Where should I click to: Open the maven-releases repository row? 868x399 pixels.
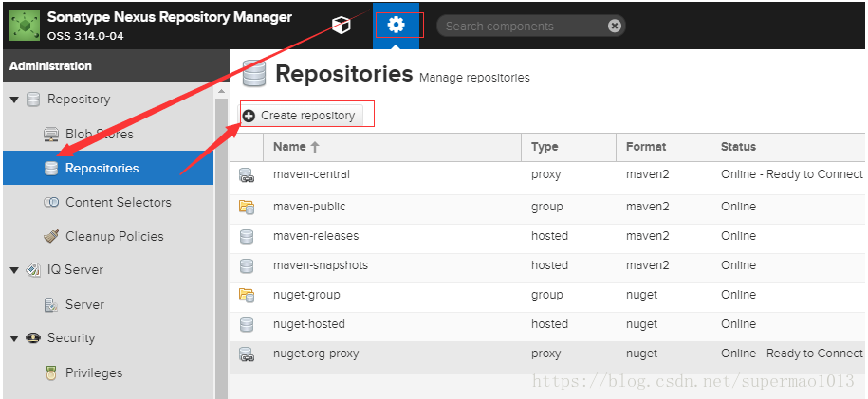(x=316, y=236)
